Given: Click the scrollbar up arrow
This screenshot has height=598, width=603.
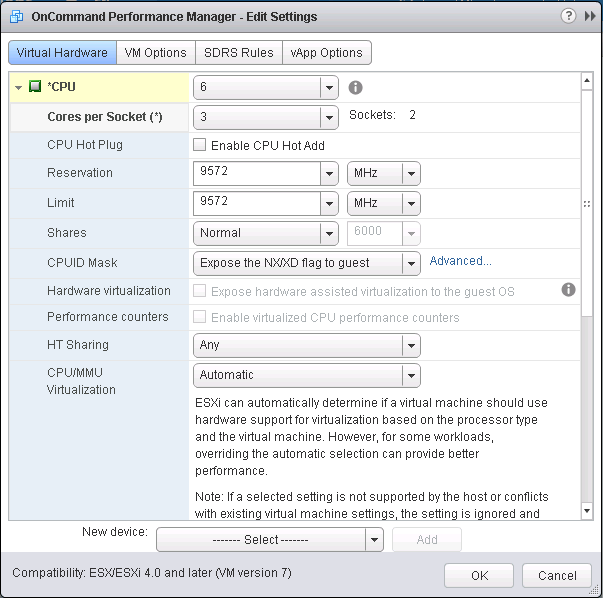Looking at the screenshot, I should (x=587, y=81).
